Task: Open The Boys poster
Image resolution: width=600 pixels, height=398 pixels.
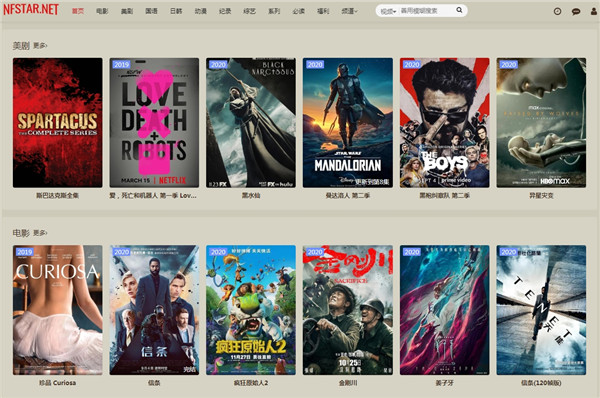Action: coord(444,122)
